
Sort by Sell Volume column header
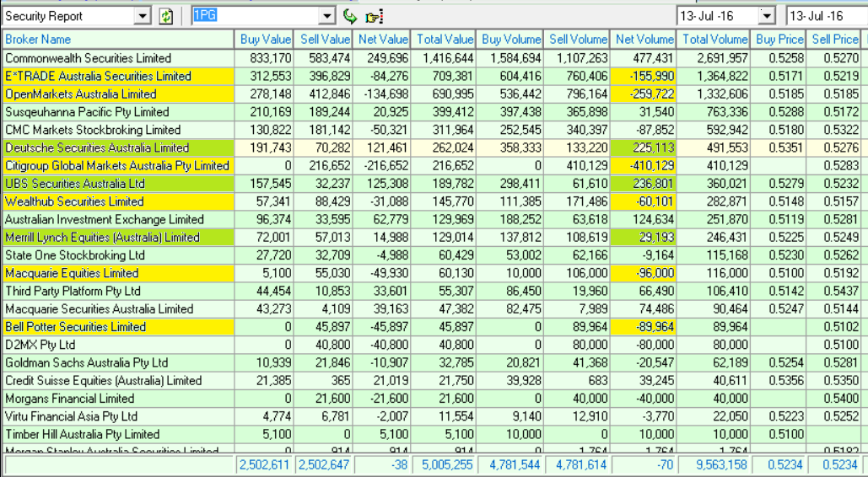coord(577,40)
